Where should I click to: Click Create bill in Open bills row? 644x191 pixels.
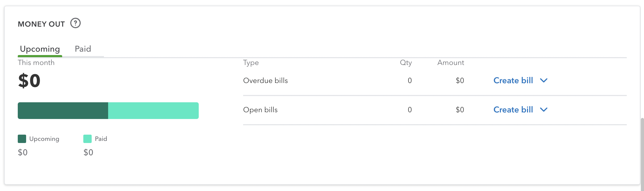(x=513, y=110)
